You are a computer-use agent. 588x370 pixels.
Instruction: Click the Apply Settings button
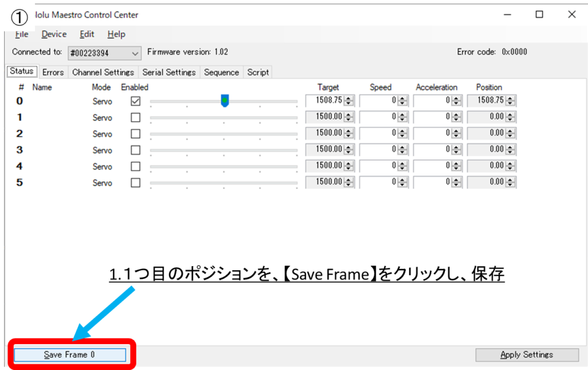point(527,355)
